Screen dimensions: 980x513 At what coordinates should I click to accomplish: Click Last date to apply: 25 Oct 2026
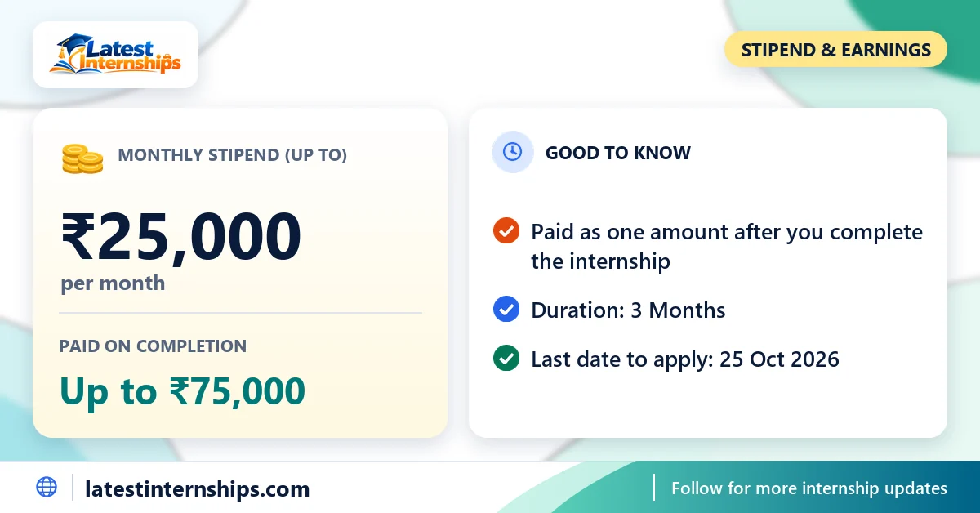(x=685, y=359)
